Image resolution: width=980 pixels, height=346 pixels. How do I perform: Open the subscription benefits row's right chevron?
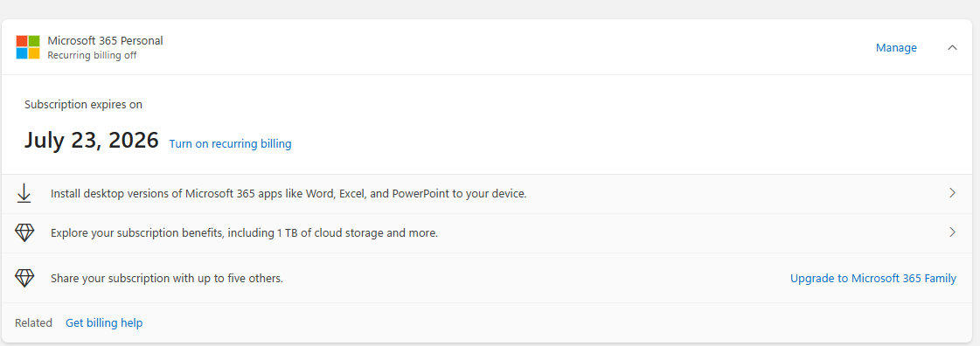coord(952,232)
